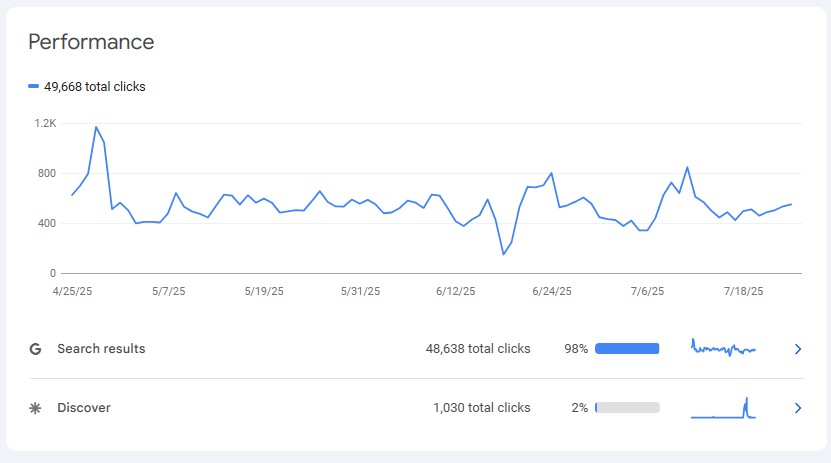Click the Google G icon beside Search results
The height and width of the screenshot is (463, 831).
coord(35,349)
